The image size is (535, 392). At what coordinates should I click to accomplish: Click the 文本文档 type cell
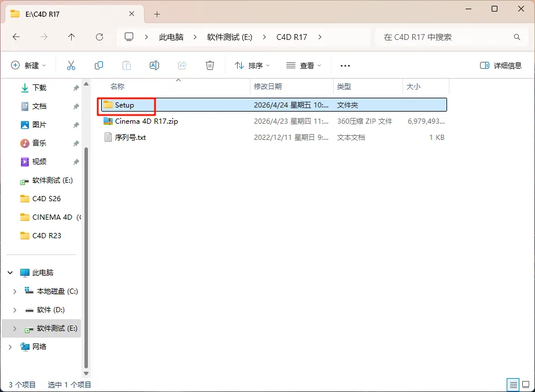pyautogui.click(x=350, y=137)
